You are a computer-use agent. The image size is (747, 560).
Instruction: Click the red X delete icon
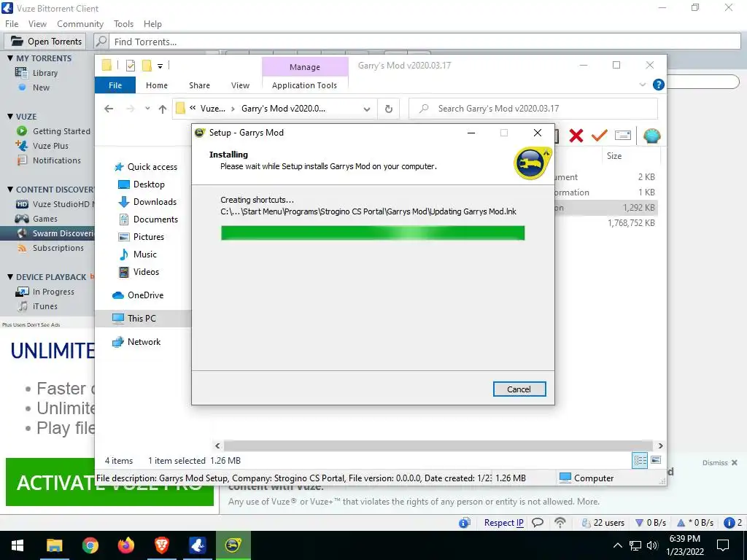(x=576, y=136)
